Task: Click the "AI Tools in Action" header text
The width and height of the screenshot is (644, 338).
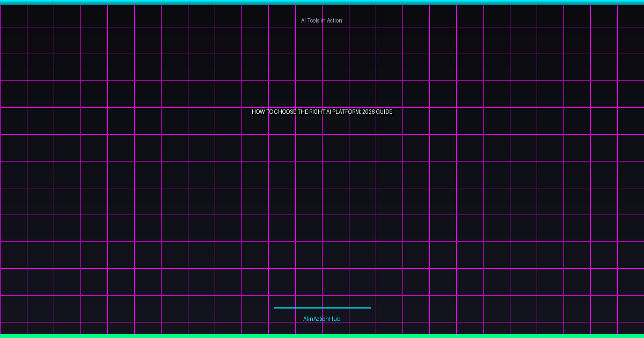Action: point(321,20)
